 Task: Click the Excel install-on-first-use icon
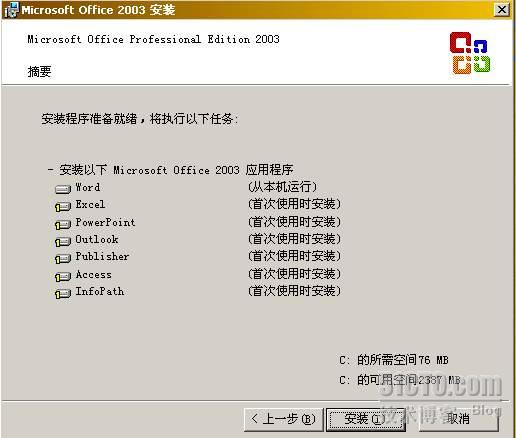(63, 207)
